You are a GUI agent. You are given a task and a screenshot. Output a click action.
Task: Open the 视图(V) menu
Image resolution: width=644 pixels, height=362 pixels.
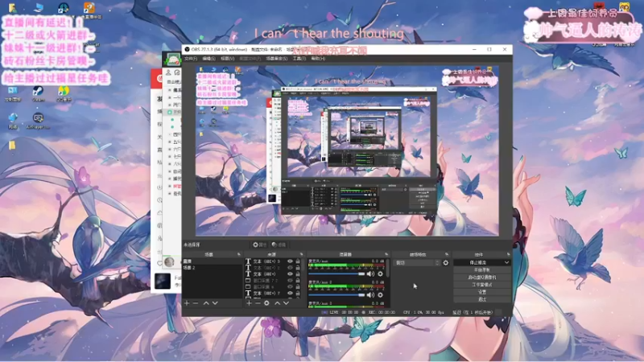(x=228, y=59)
